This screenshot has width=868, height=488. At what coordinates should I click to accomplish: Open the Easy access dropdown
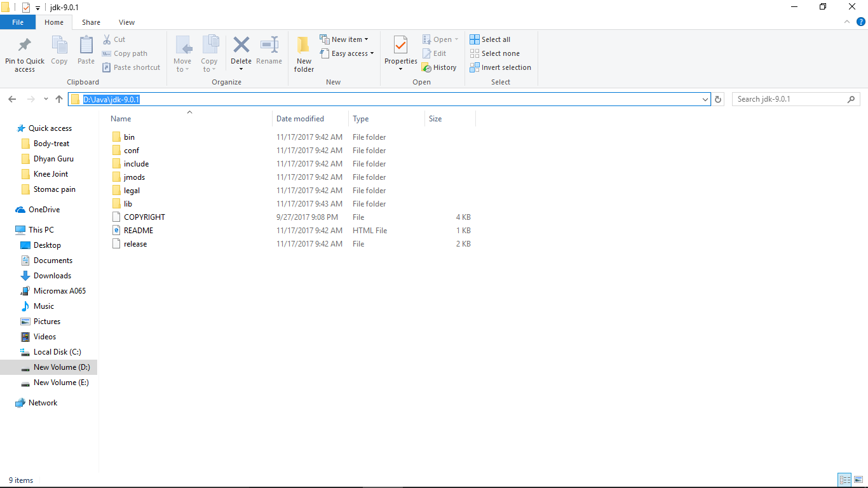pyautogui.click(x=347, y=53)
